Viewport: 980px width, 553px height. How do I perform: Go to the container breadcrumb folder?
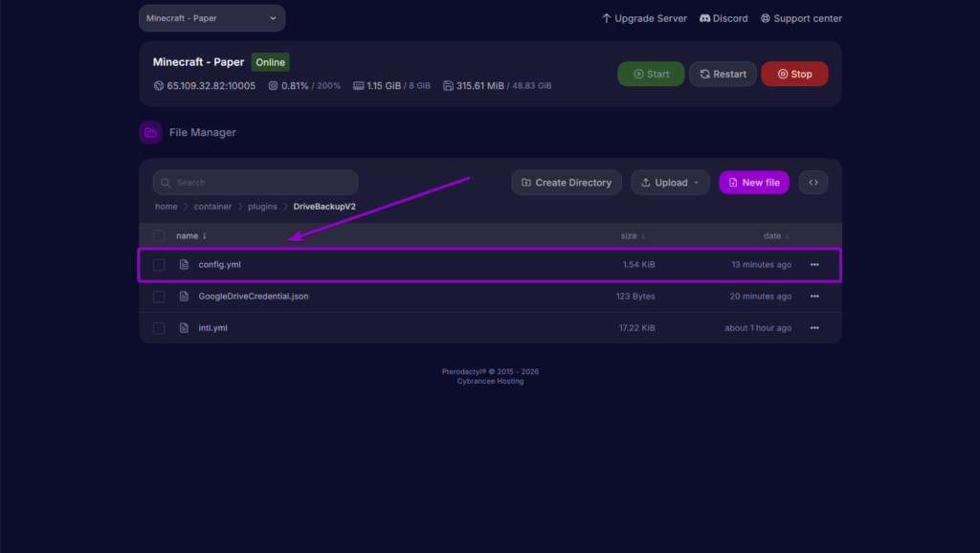212,207
